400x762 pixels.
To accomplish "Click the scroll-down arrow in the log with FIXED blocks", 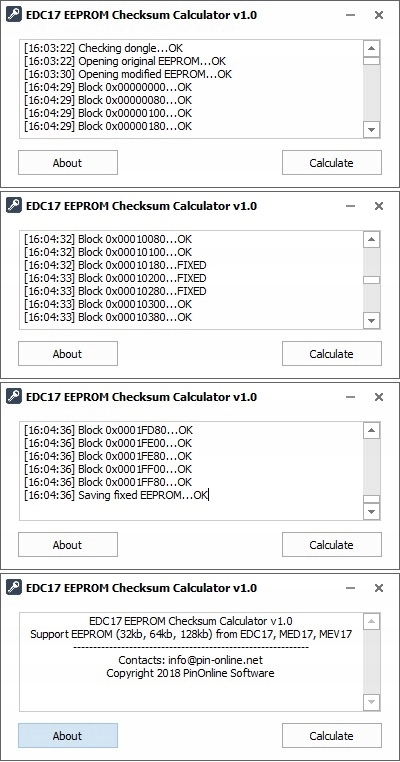I will tap(371, 321).
